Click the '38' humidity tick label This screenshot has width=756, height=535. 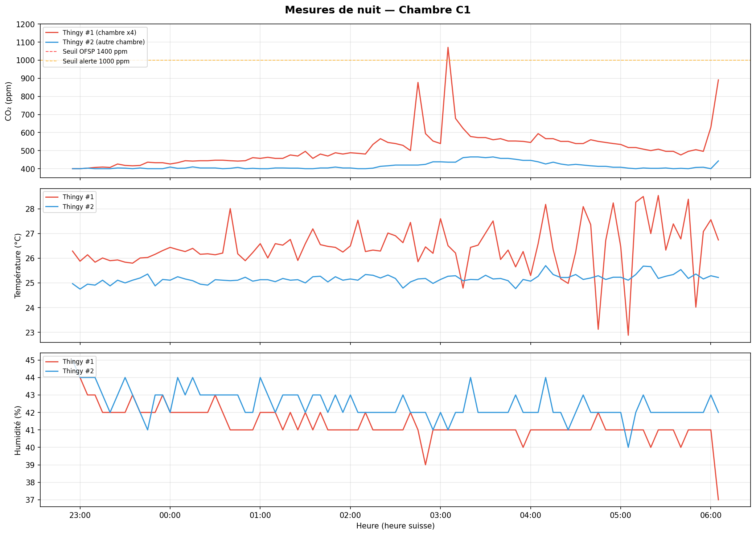30,483
